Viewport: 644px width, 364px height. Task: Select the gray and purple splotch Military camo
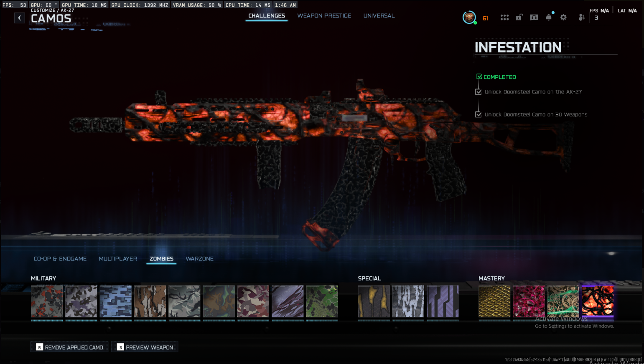click(x=81, y=301)
